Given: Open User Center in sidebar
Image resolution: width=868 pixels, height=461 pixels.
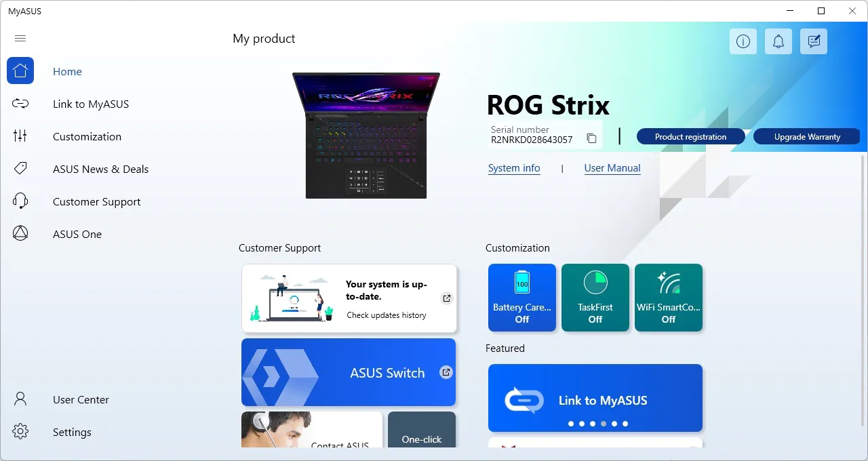Looking at the screenshot, I should 81,399.
